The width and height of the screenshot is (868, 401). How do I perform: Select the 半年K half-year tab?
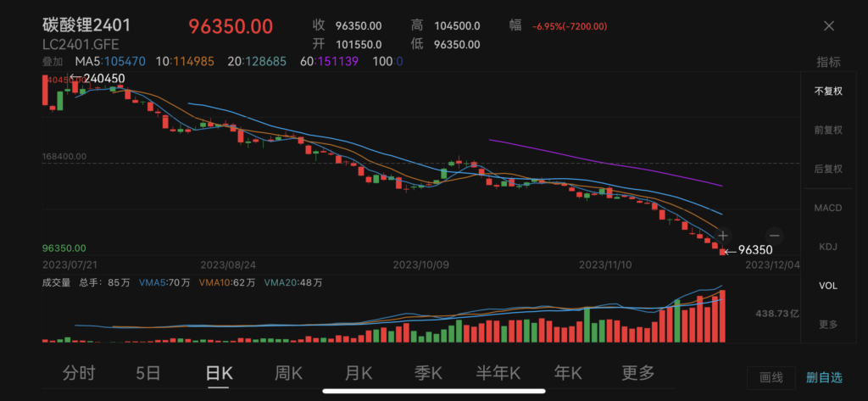(x=498, y=373)
